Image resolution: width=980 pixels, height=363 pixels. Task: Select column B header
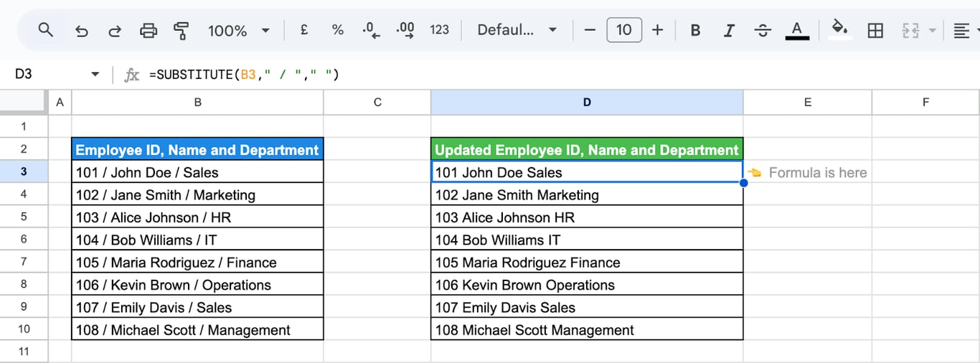197,103
